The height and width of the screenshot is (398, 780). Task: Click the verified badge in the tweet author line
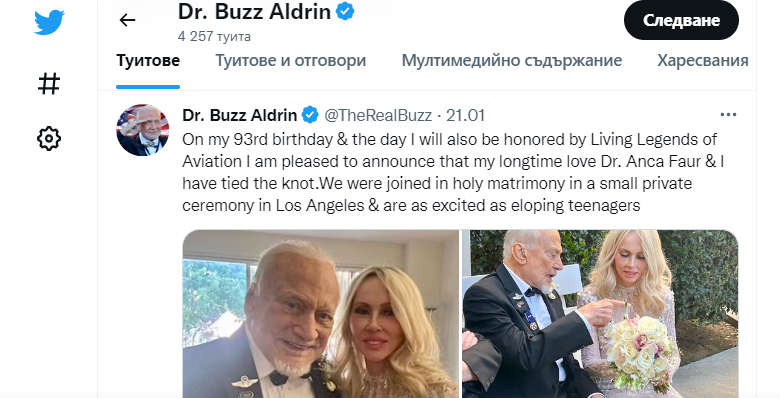coord(310,115)
